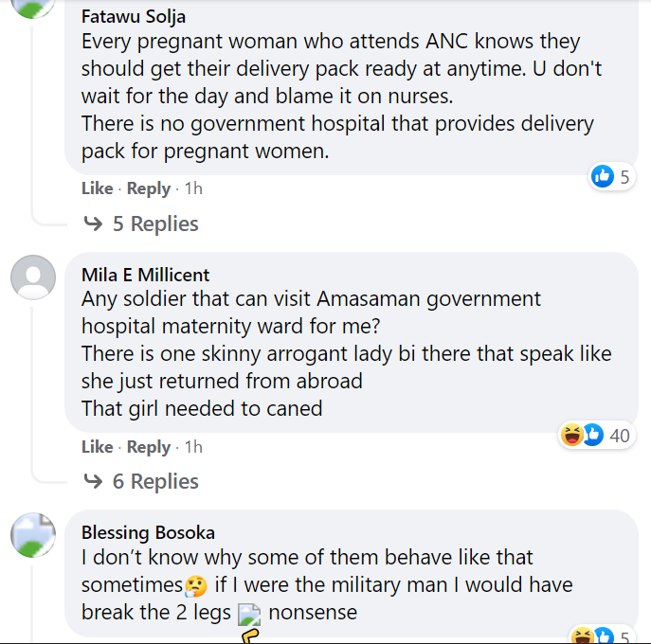
Task: Expand the 5 Replies thread
Action: 154,224
